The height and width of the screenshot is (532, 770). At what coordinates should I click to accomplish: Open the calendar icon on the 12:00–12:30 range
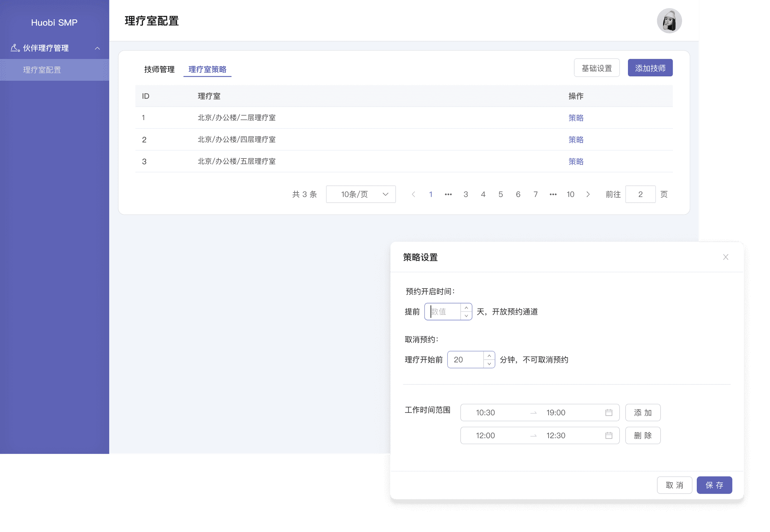(609, 435)
